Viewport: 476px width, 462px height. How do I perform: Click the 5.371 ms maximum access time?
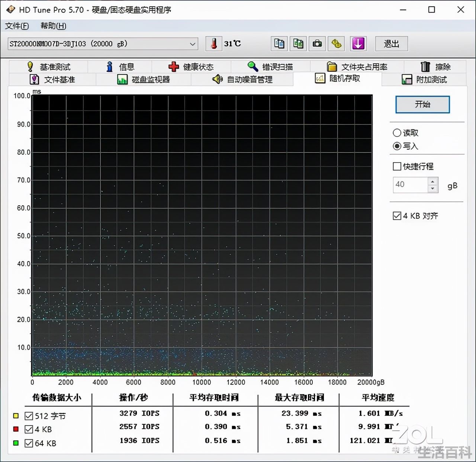coord(304,427)
